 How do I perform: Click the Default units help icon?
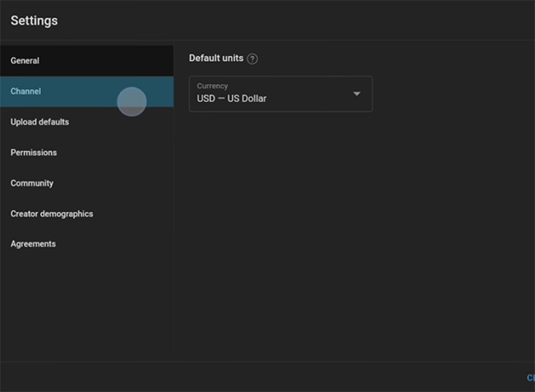[252, 58]
